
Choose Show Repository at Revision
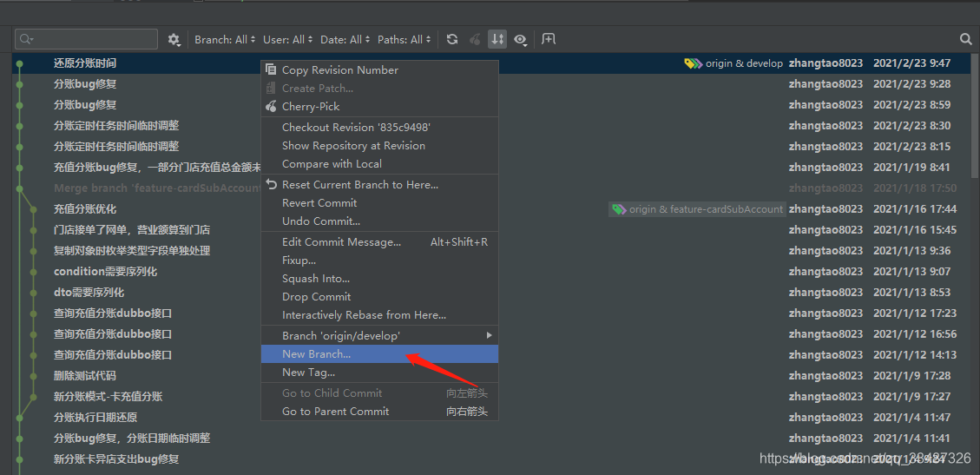pyautogui.click(x=379, y=146)
